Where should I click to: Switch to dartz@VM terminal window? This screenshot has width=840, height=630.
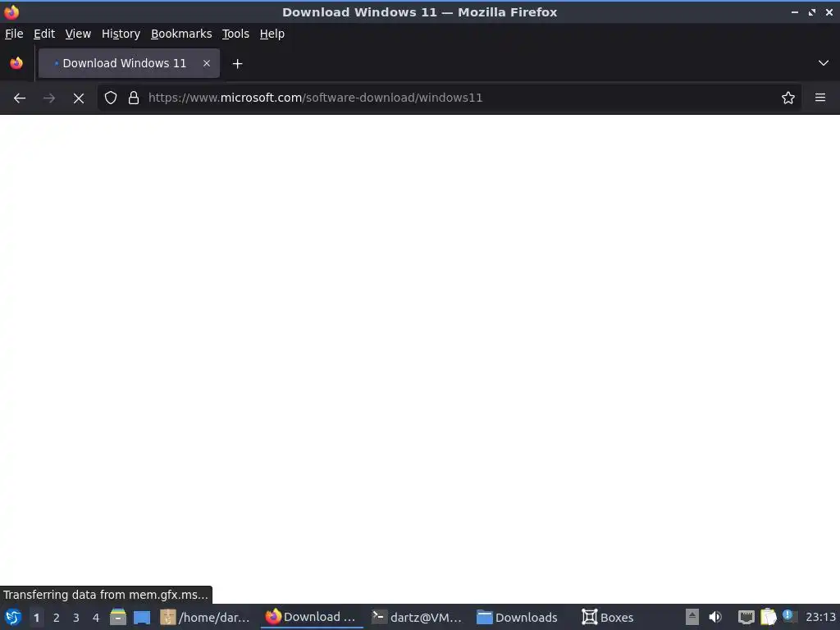(x=418, y=617)
